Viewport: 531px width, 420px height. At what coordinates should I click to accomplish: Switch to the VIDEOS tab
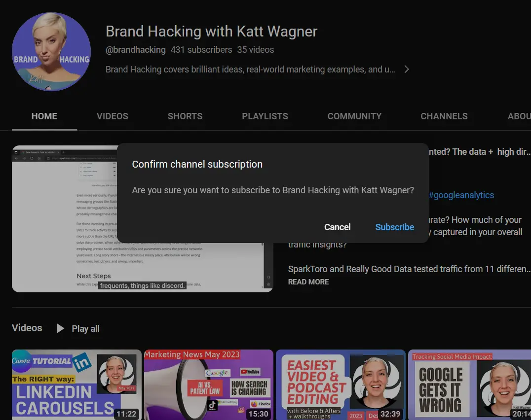pos(113,116)
